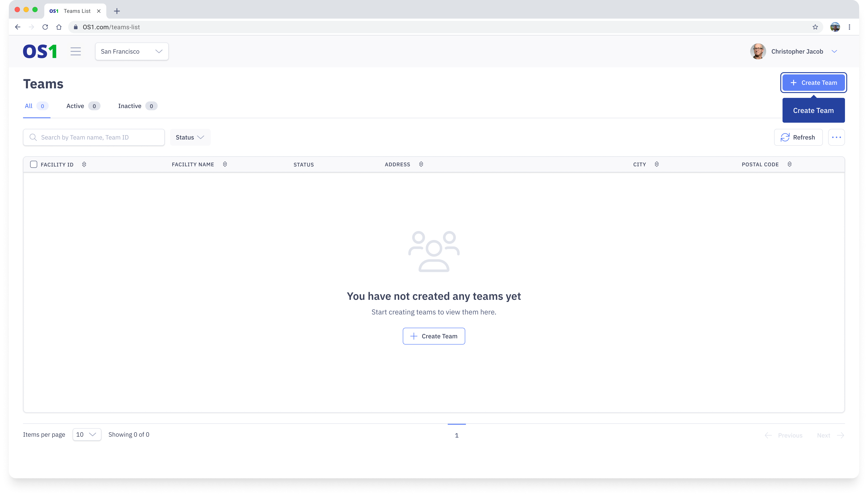Sort by City column

(657, 165)
